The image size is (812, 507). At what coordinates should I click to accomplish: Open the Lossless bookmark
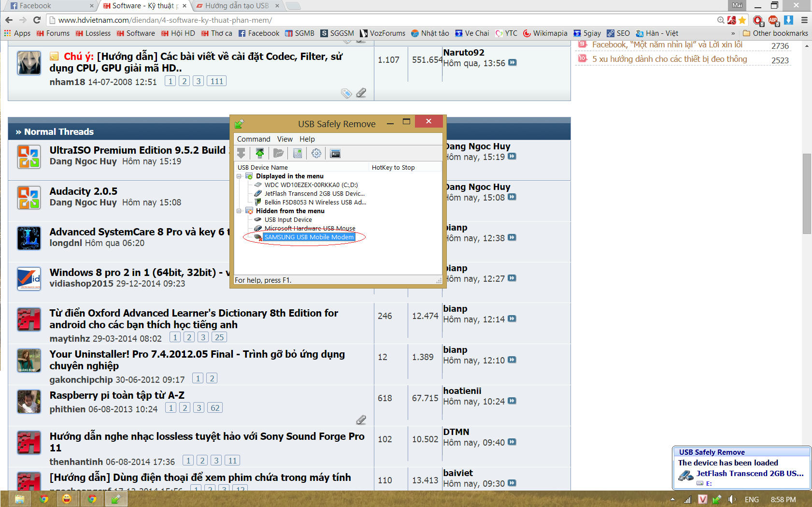click(93, 33)
